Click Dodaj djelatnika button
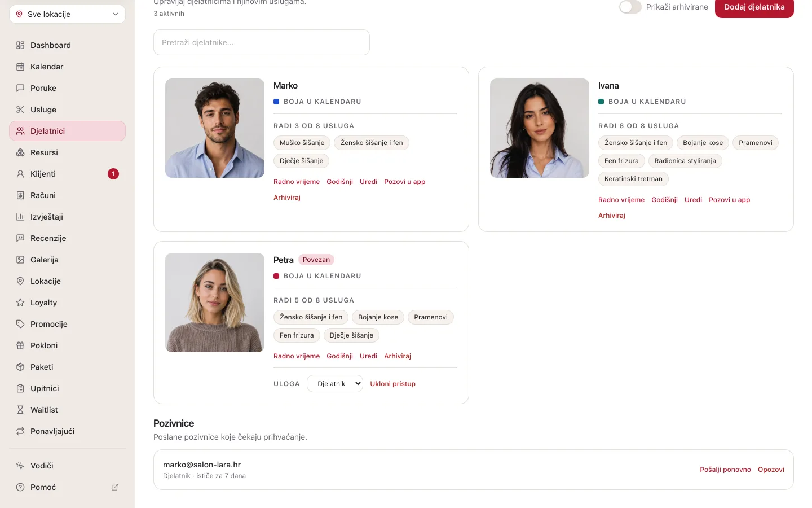The height and width of the screenshot is (508, 812). pyautogui.click(x=754, y=7)
